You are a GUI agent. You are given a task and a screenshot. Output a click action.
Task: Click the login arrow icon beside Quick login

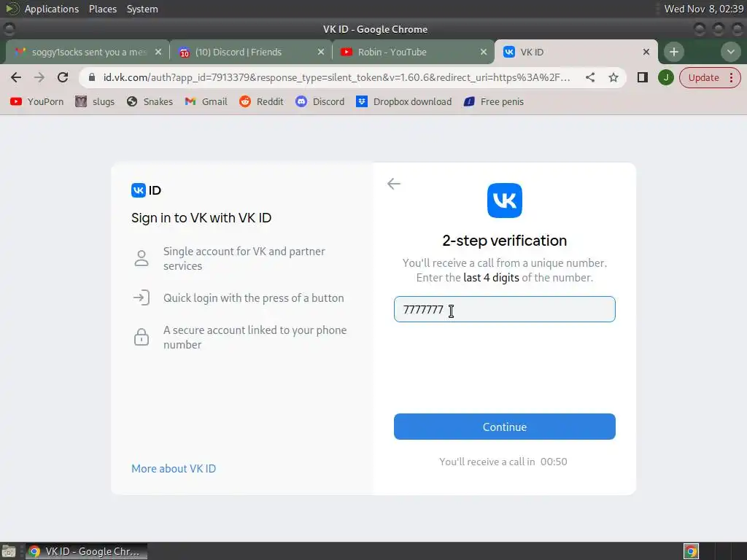[x=141, y=297]
